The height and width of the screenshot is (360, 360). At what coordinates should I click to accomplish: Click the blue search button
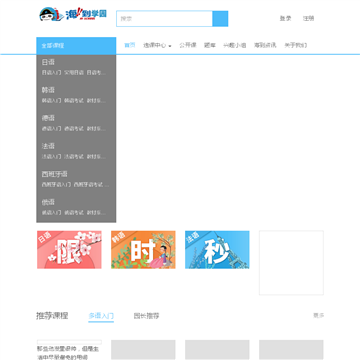(x=220, y=19)
